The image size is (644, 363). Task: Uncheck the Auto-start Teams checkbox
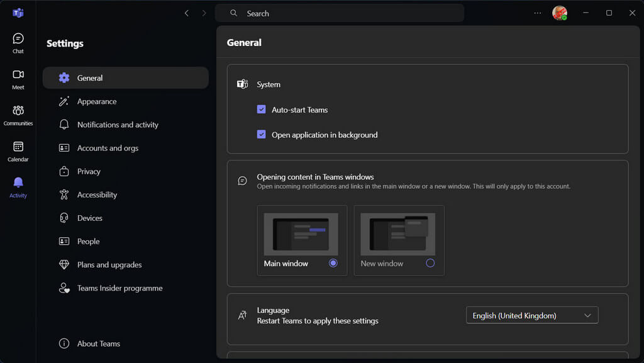tap(261, 109)
